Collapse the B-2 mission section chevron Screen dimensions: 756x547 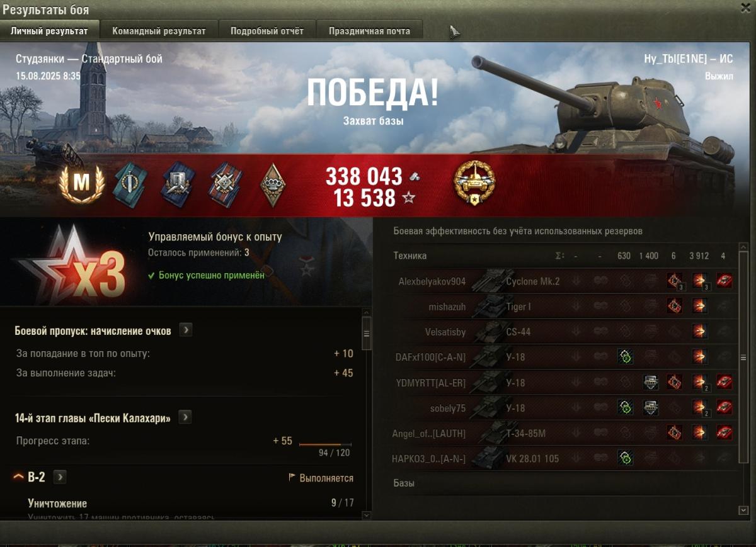click(18, 477)
